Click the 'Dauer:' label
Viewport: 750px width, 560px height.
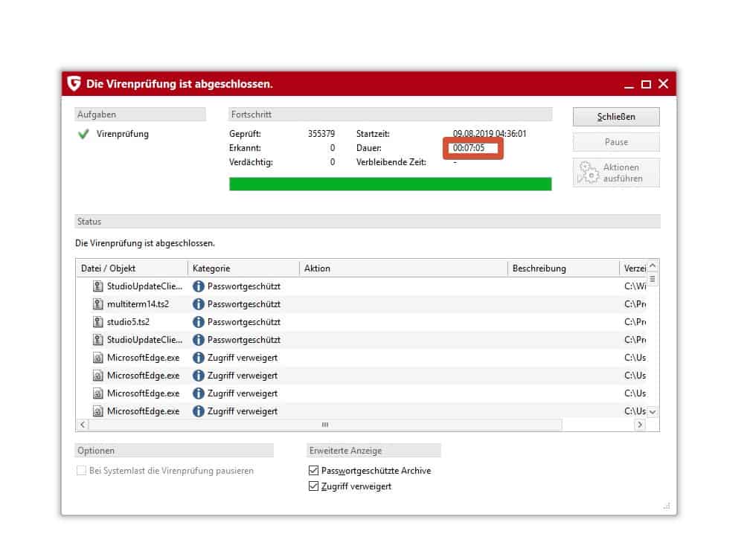click(x=369, y=148)
